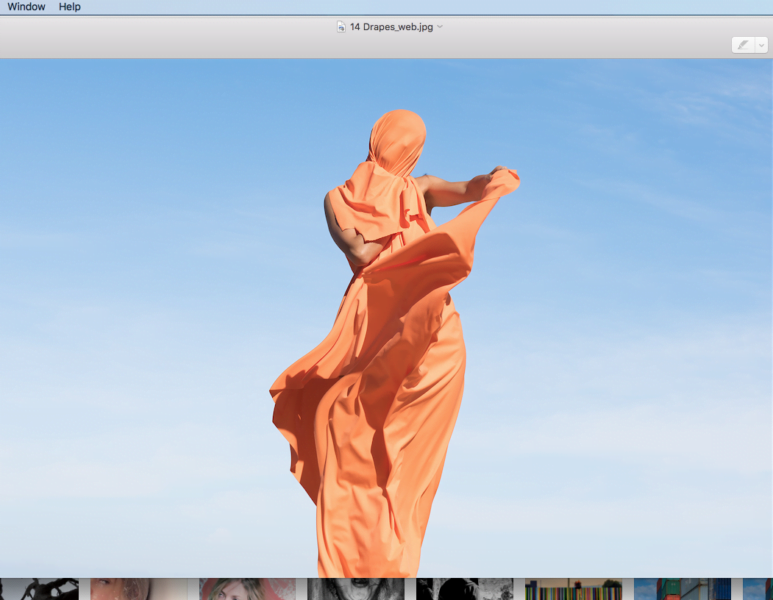Select the close-up face thumbnail, second in filmstrip
The width and height of the screenshot is (773, 600).
[x=138, y=589]
